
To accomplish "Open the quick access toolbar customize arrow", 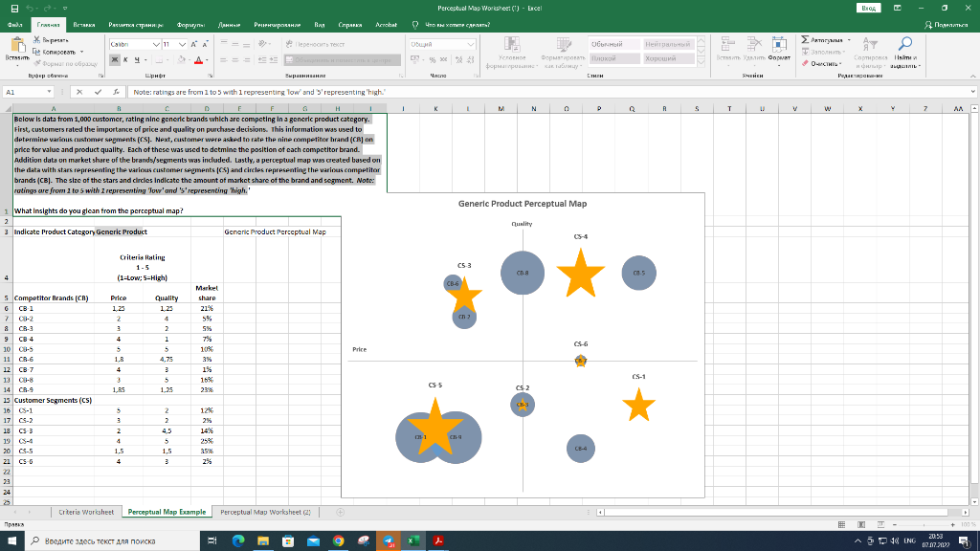I will coord(65,8).
